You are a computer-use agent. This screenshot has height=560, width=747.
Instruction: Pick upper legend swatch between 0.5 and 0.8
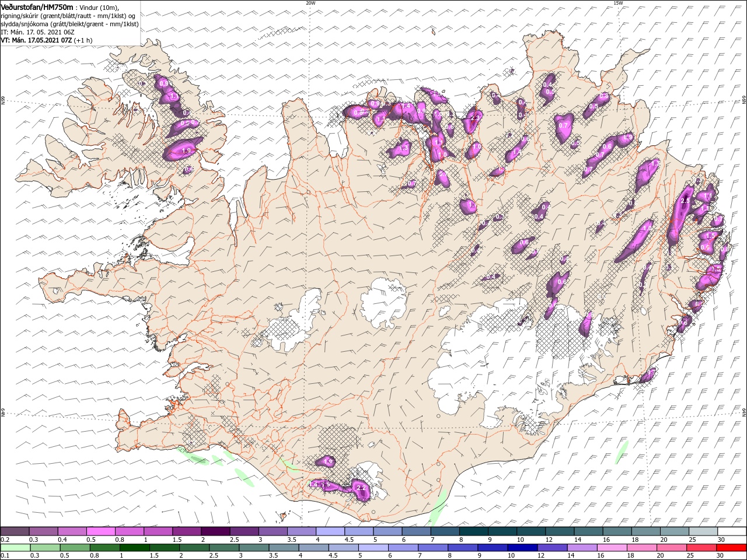pos(100,531)
